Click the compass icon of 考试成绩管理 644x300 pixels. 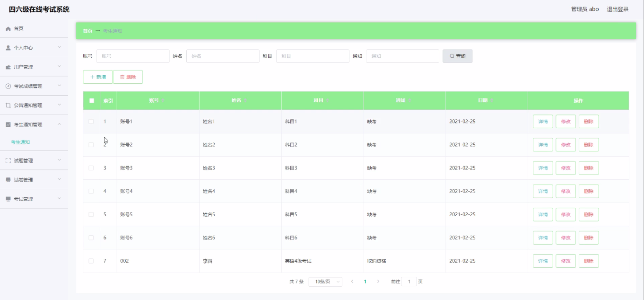[x=8, y=86]
